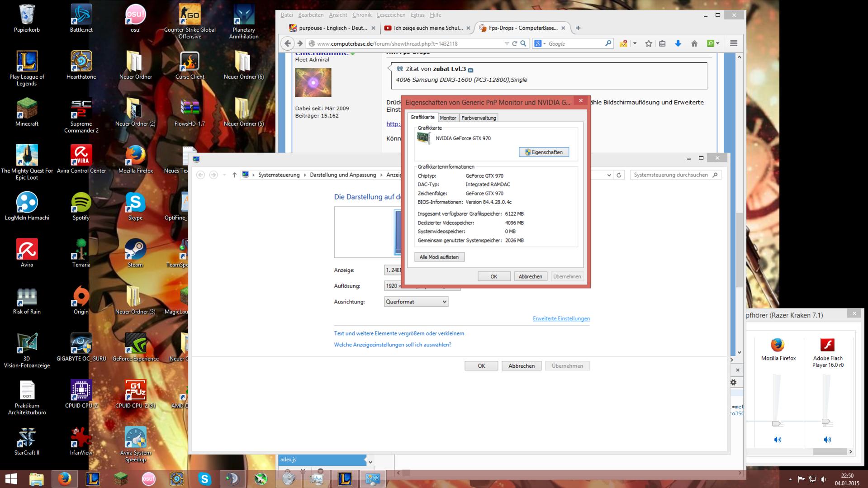This screenshot has width=868, height=488.
Task: Open the Firefox Lesezeichen menu
Action: pos(391,15)
